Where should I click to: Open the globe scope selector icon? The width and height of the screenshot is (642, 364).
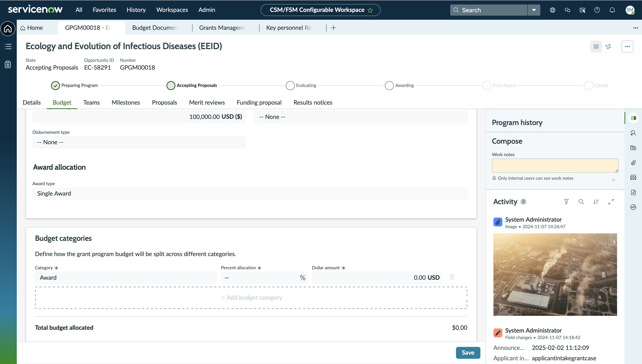click(x=552, y=10)
